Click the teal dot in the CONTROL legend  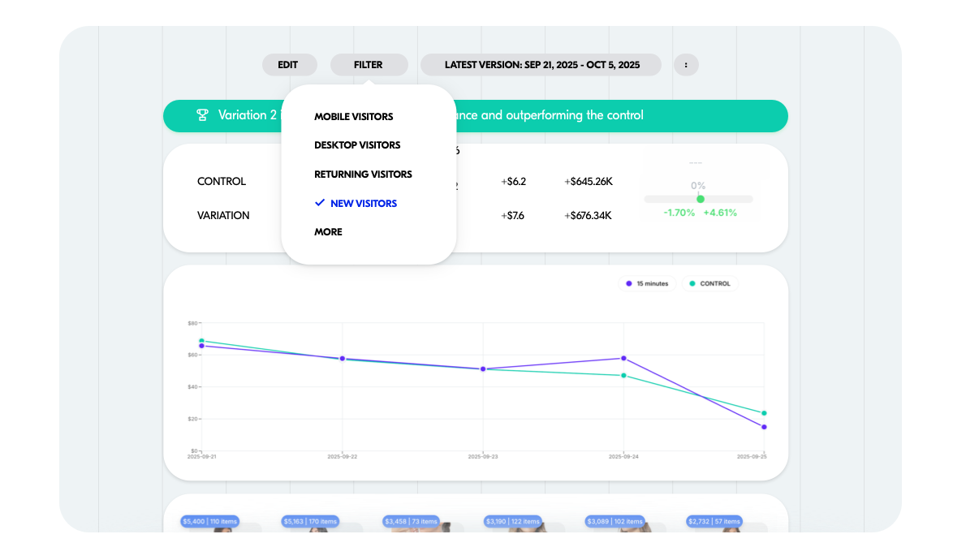[692, 284]
